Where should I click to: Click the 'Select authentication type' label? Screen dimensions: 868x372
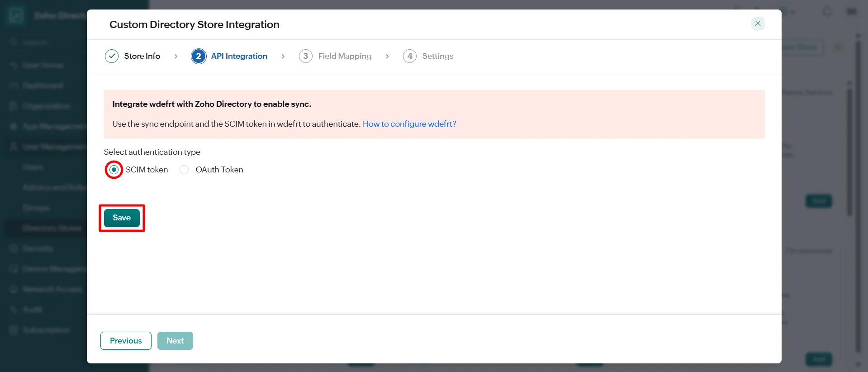click(x=152, y=152)
